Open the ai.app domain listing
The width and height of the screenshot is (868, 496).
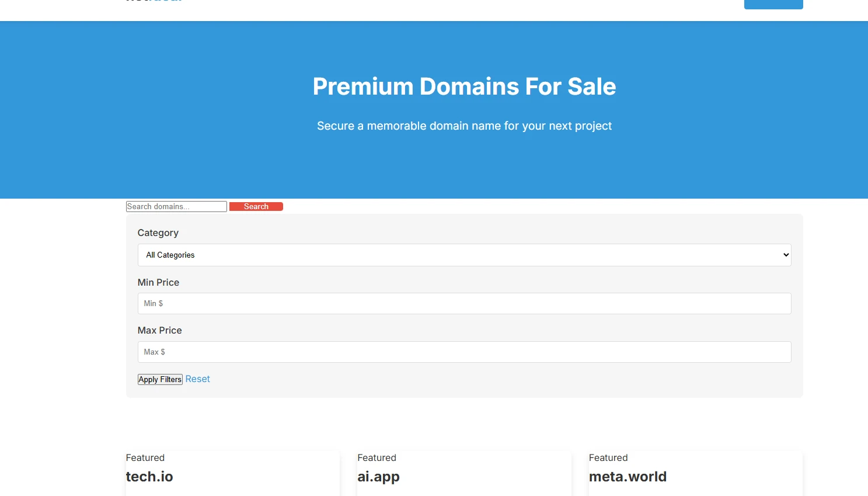pyautogui.click(x=378, y=477)
